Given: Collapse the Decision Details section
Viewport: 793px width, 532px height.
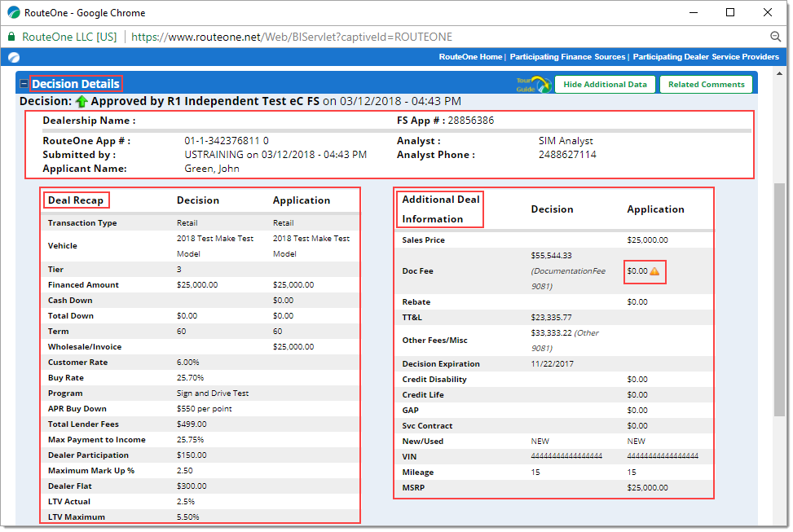Looking at the screenshot, I should coord(24,84).
